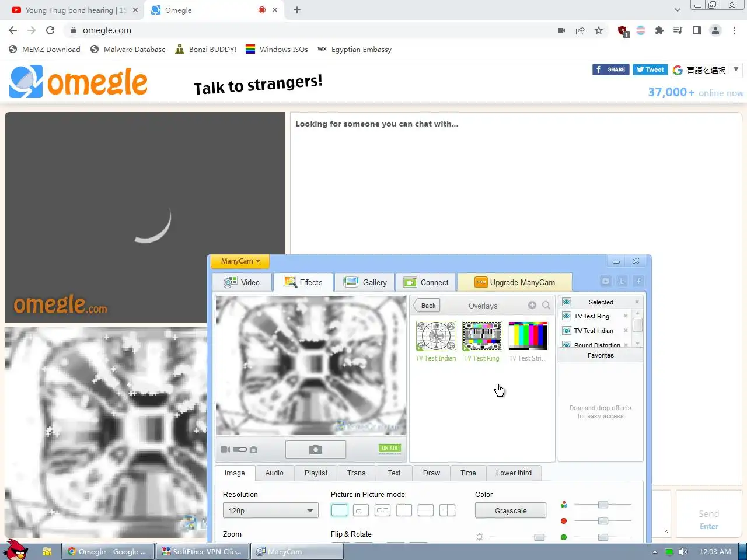Click ManyCam's Facebook icon in header

click(x=638, y=281)
